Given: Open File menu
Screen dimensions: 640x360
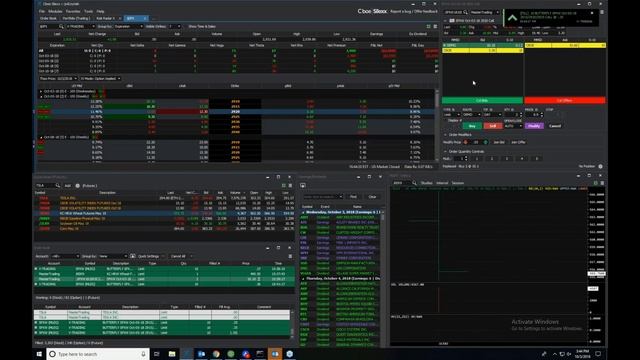Looking at the screenshot, I should tap(42, 11).
